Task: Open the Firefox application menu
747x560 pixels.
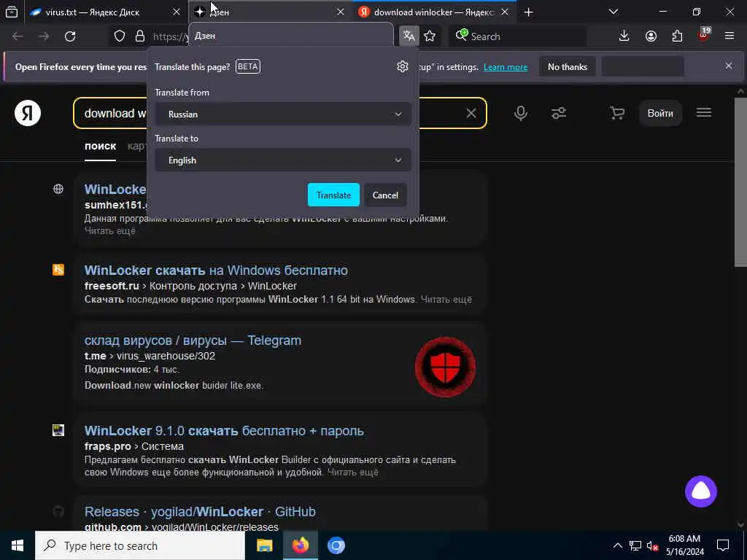Action: 729,36
